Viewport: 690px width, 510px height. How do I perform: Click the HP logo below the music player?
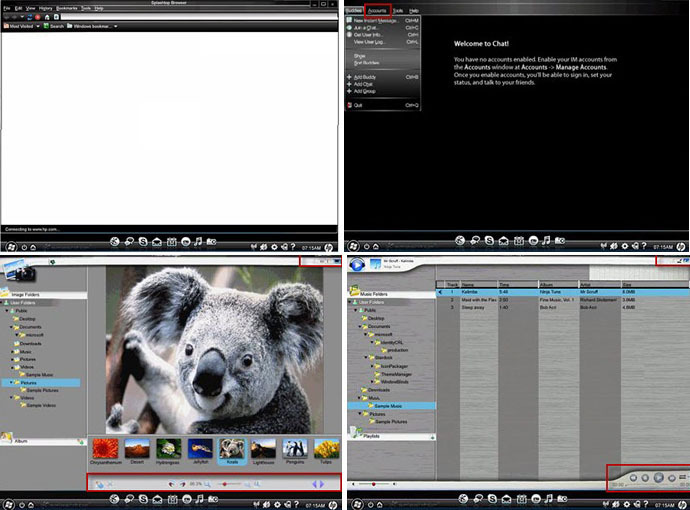[x=681, y=504]
